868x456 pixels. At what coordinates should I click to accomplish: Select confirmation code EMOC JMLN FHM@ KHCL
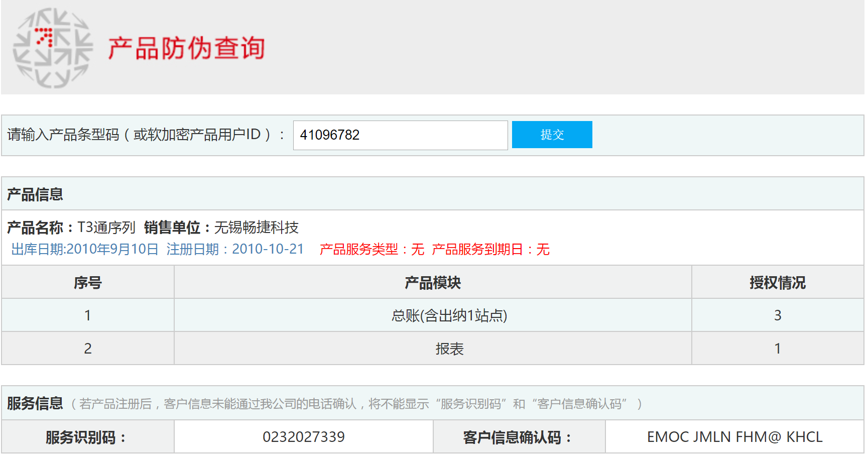(x=734, y=437)
